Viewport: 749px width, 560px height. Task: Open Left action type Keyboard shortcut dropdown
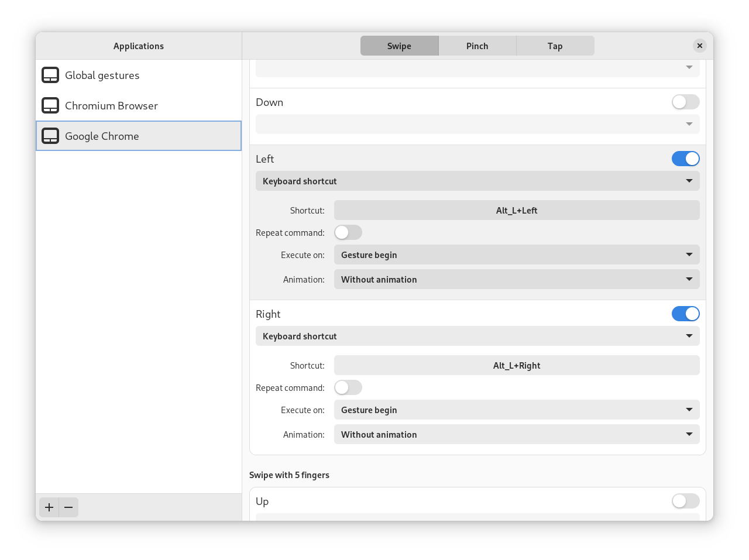tap(477, 181)
